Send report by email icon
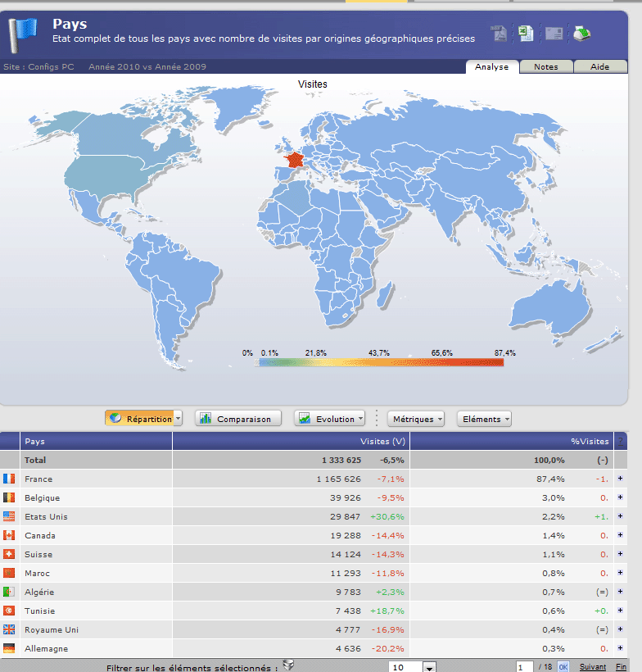Image resolution: width=642 pixels, height=672 pixels. tap(554, 34)
